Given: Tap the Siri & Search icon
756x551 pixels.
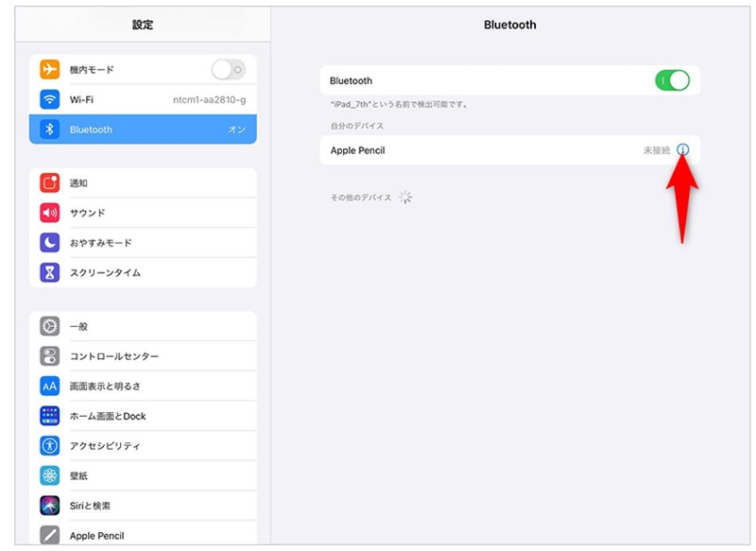Looking at the screenshot, I should coord(50,506).
